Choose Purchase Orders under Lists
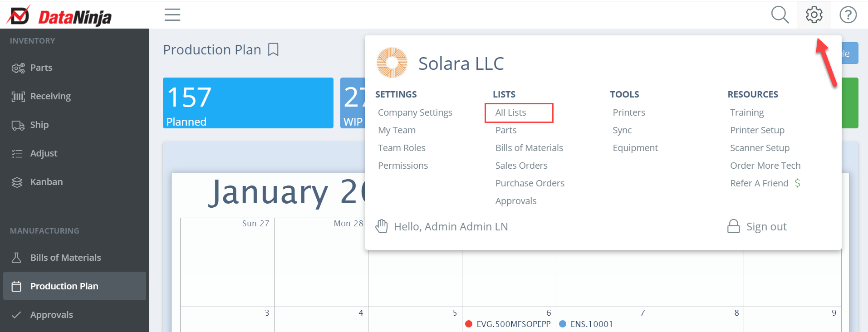868x332 pixels. [x=530, y=183]
